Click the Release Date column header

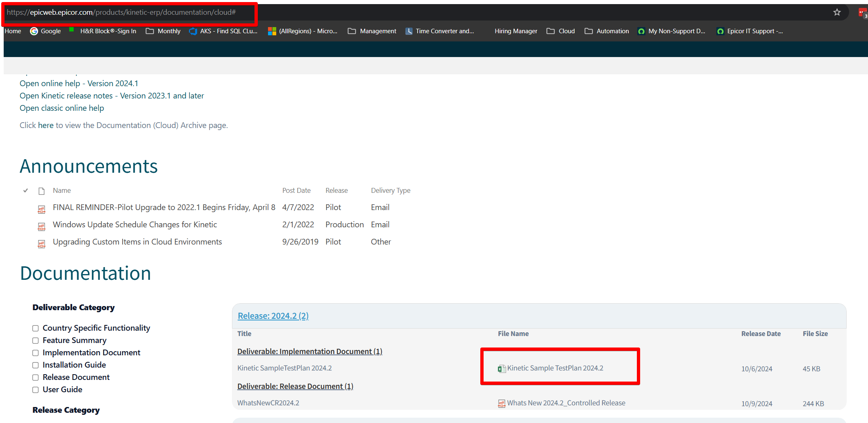point(761,334)
